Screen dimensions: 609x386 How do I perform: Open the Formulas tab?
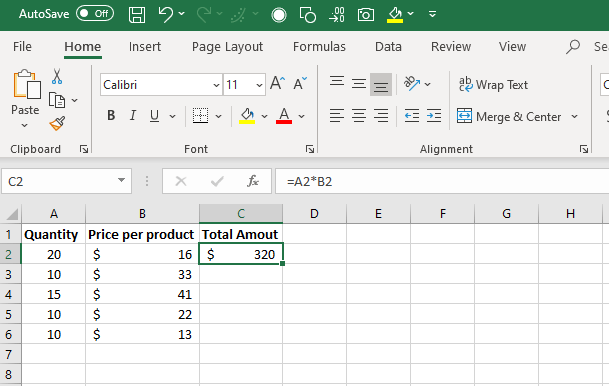319,47
